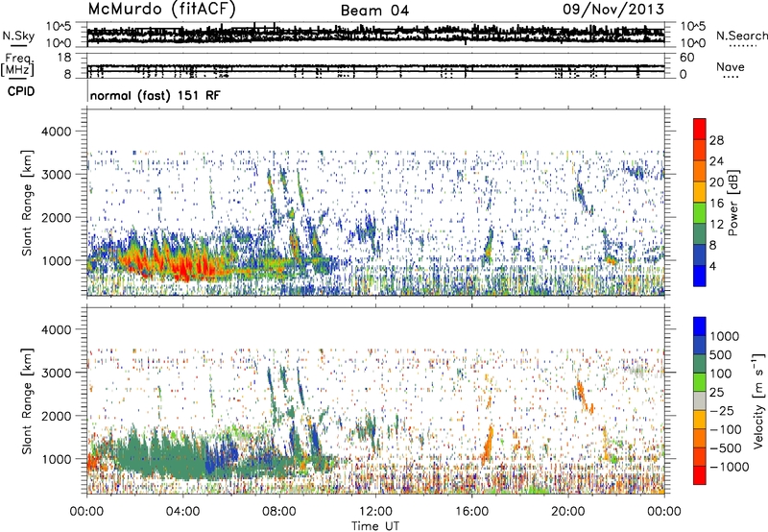Click the "Time UT" axis title
The width and height of the screenshot is (768, 532).
(375, 526)
